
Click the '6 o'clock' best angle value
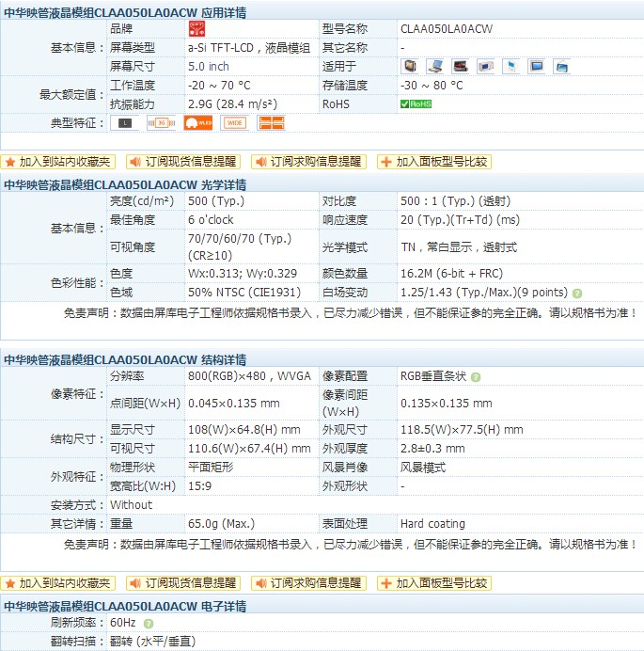tap(211, 219)
